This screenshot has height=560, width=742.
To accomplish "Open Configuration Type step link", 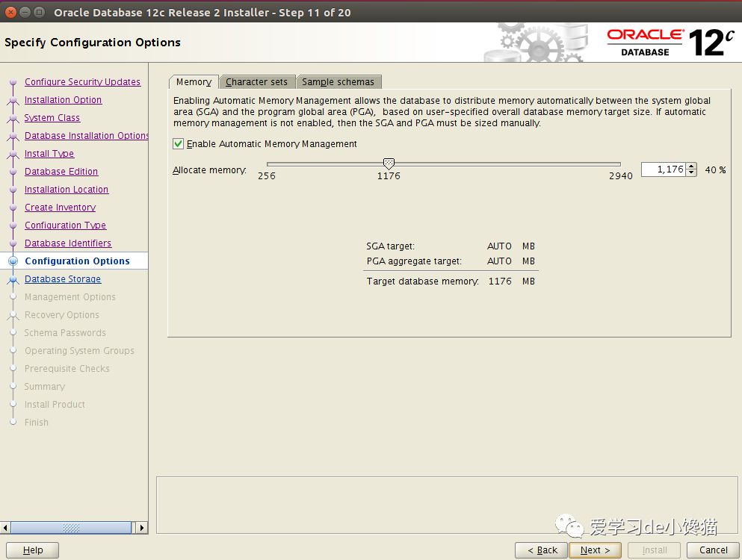I will tap(65, 225).
